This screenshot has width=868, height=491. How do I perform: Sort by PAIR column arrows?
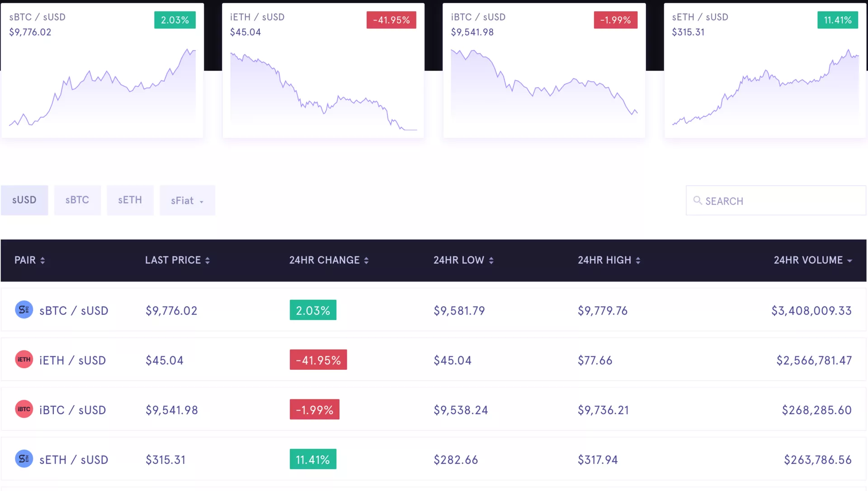click(42, 261)
